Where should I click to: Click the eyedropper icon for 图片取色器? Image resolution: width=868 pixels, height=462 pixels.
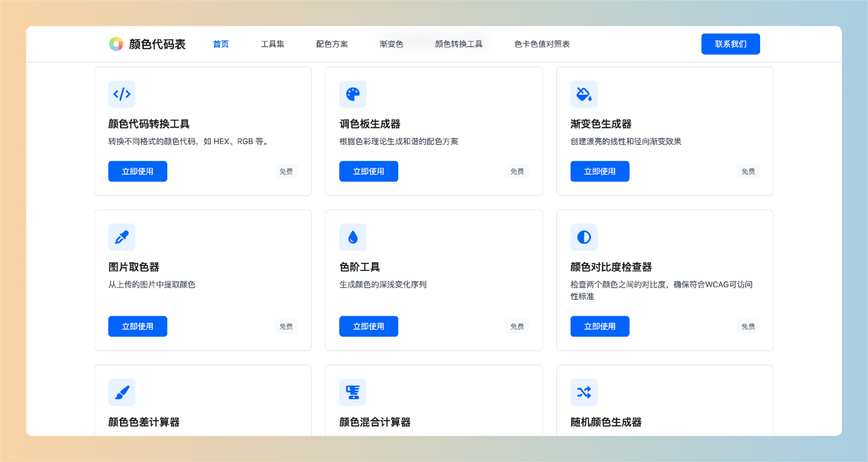coord(122,237)
